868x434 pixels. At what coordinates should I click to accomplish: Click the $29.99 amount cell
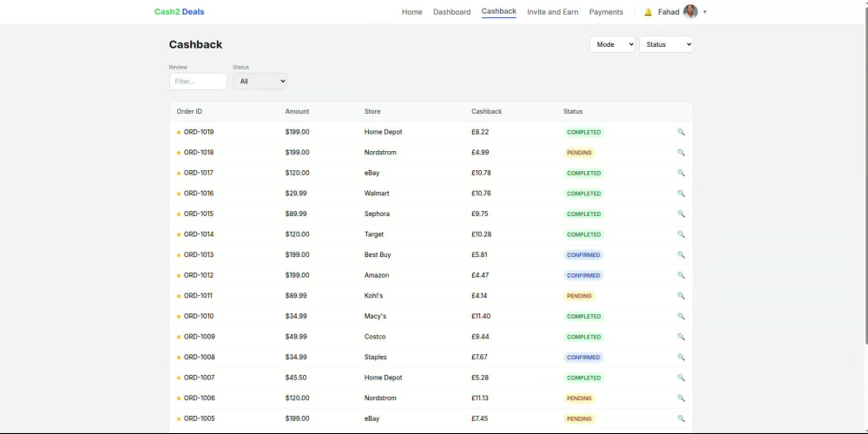click(296, 194)
